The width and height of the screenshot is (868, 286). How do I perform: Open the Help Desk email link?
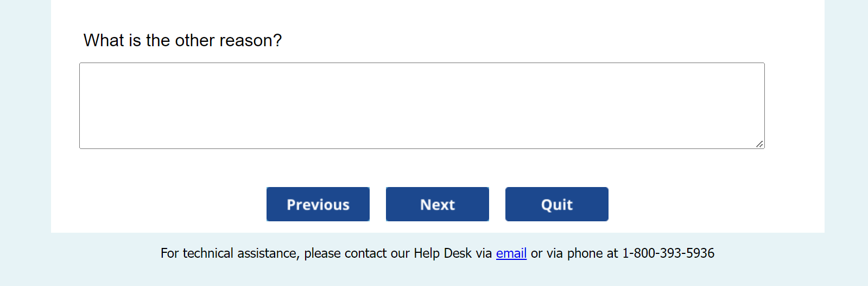click(x=511, y=253)
